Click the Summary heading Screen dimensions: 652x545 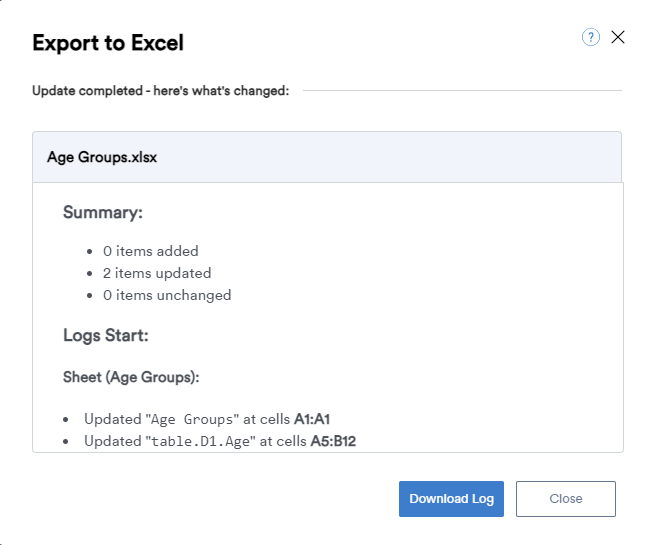pos(103,212)
